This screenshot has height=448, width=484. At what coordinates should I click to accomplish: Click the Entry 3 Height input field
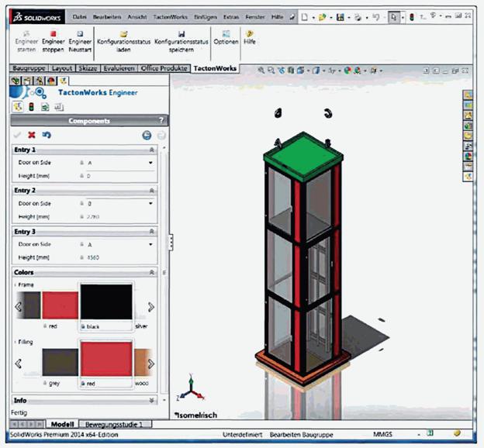(x=120, y=257)
